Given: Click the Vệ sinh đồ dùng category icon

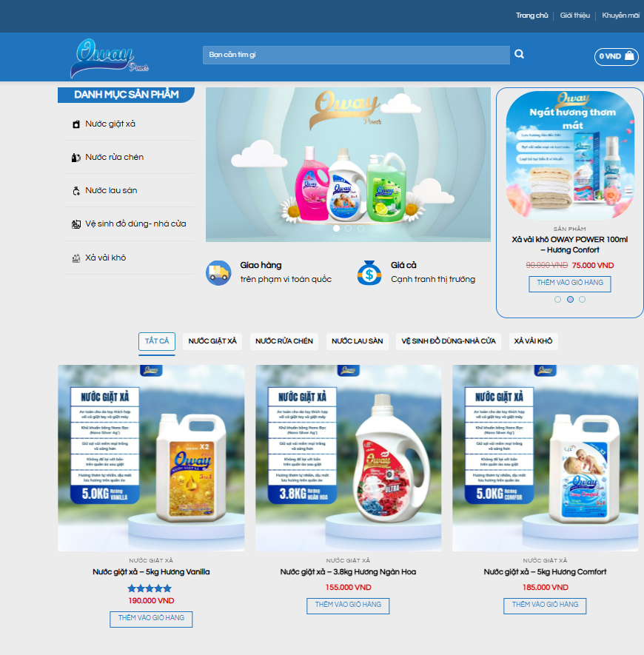Looking at the screenshot, I should point(76,224).
